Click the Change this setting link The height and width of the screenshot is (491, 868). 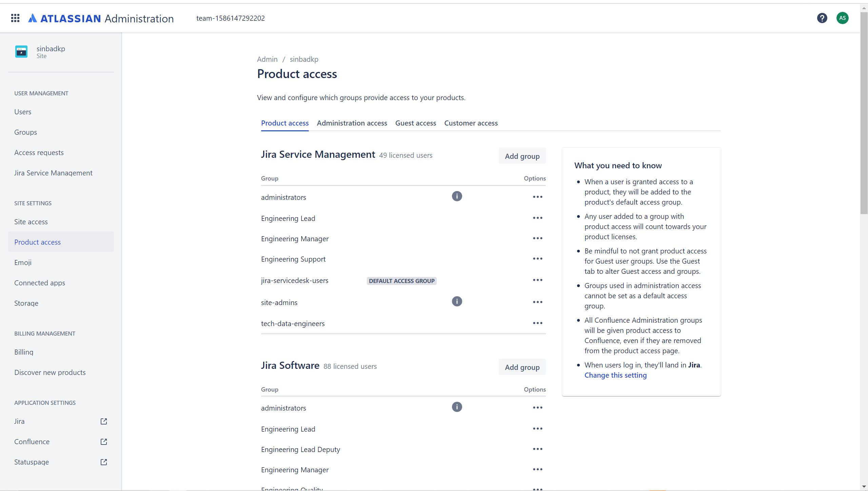point(615,375)
